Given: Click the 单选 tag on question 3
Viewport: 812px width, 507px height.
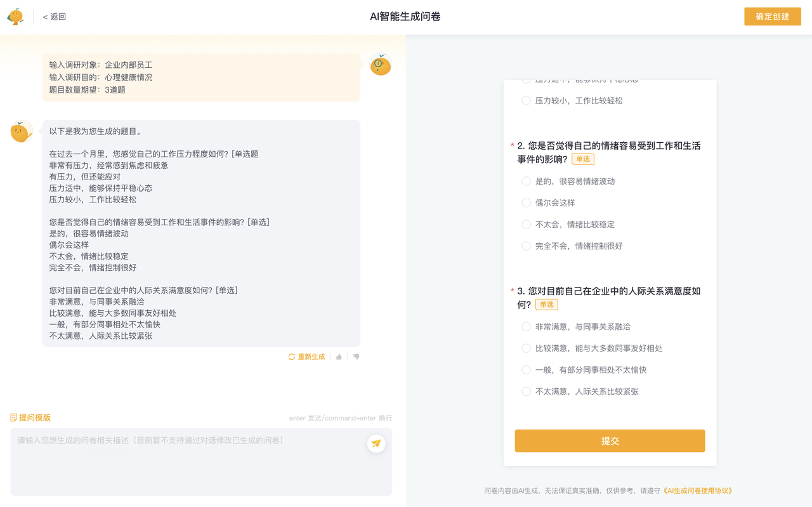Looking at the screenshot, I should coord(546,305).
